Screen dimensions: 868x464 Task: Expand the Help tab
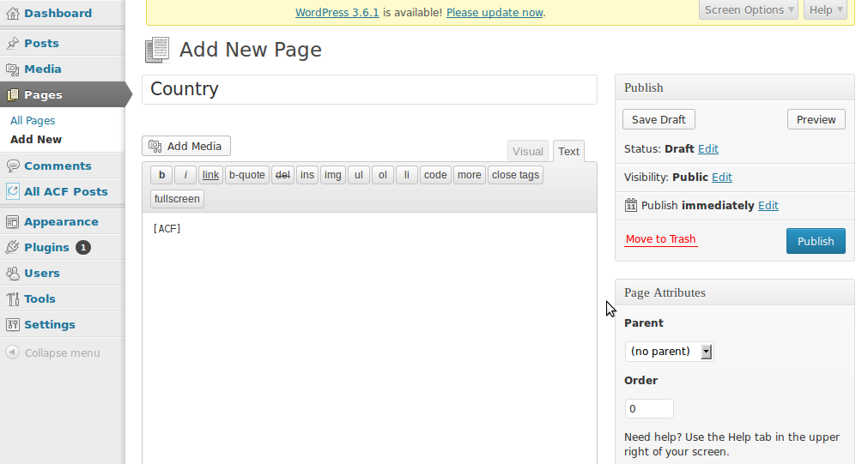click(825, 10)
